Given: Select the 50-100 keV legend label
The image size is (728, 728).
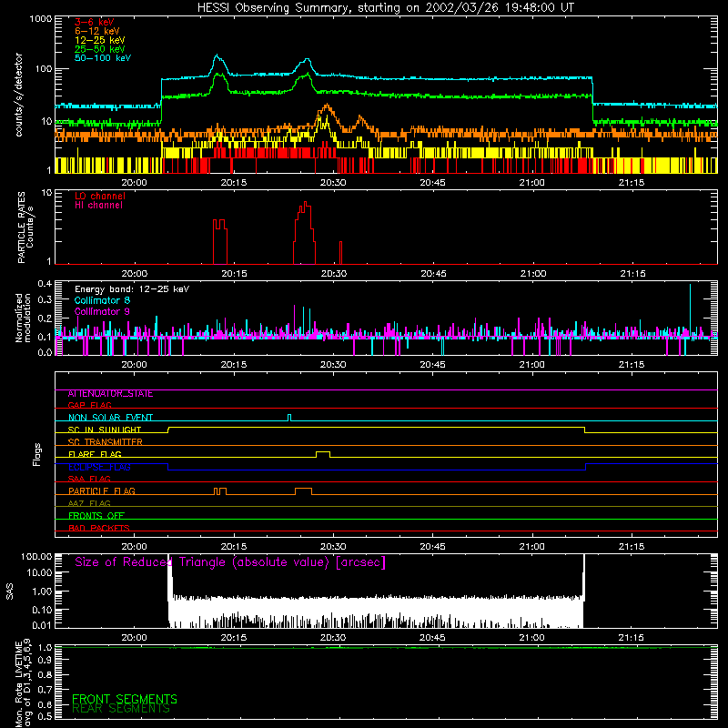Looking at the screenshot, I should [x=103, y=58].
